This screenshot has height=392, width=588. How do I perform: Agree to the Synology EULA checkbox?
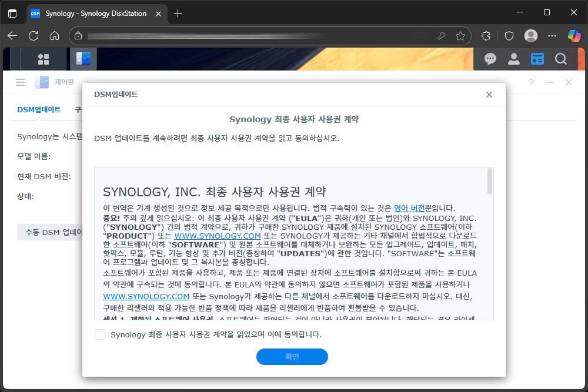[100, 334]
